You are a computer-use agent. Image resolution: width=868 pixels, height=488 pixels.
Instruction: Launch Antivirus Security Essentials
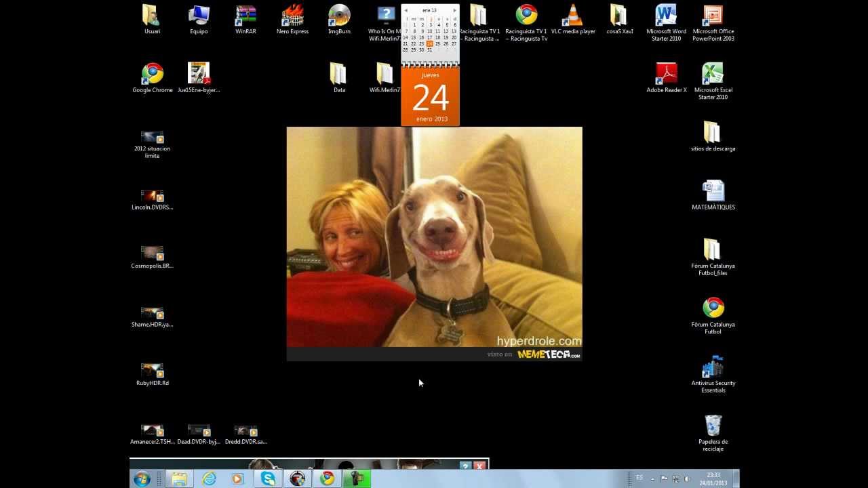713,374
